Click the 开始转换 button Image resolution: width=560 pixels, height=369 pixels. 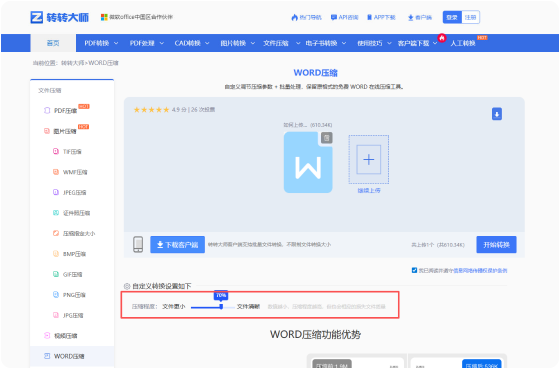tap(496, 245)
